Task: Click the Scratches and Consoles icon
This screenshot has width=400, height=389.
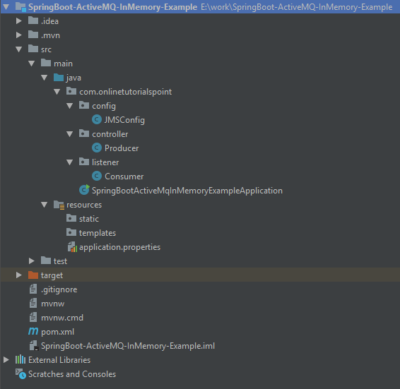Action: click(x=20, y=374)
